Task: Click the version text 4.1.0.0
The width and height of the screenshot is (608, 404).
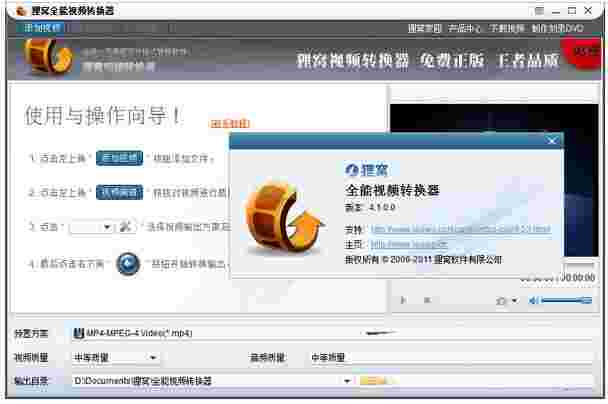Action: [382, 207]
